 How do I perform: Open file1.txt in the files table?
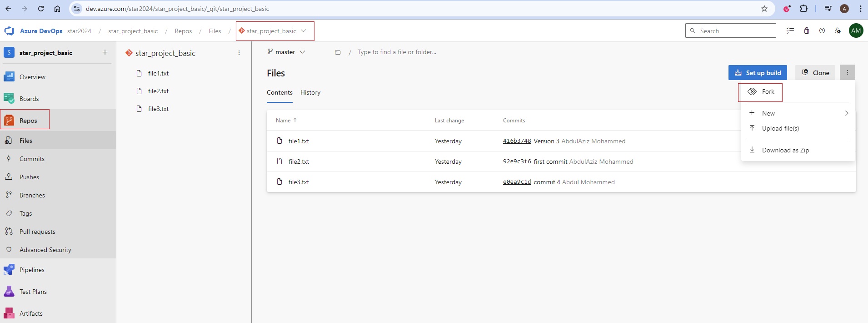tap(299, 141)
